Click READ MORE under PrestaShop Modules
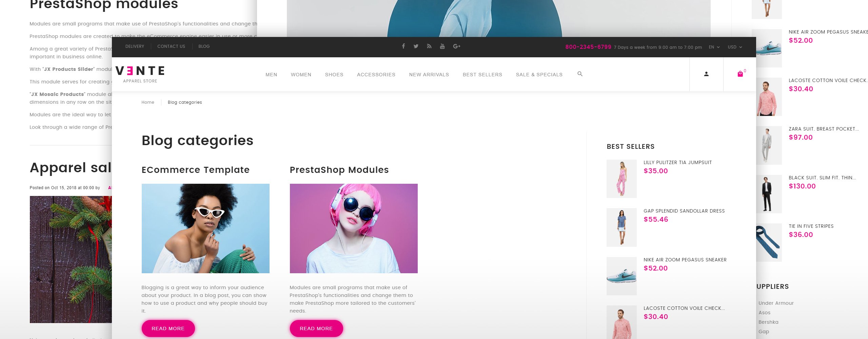 (316, 328)
